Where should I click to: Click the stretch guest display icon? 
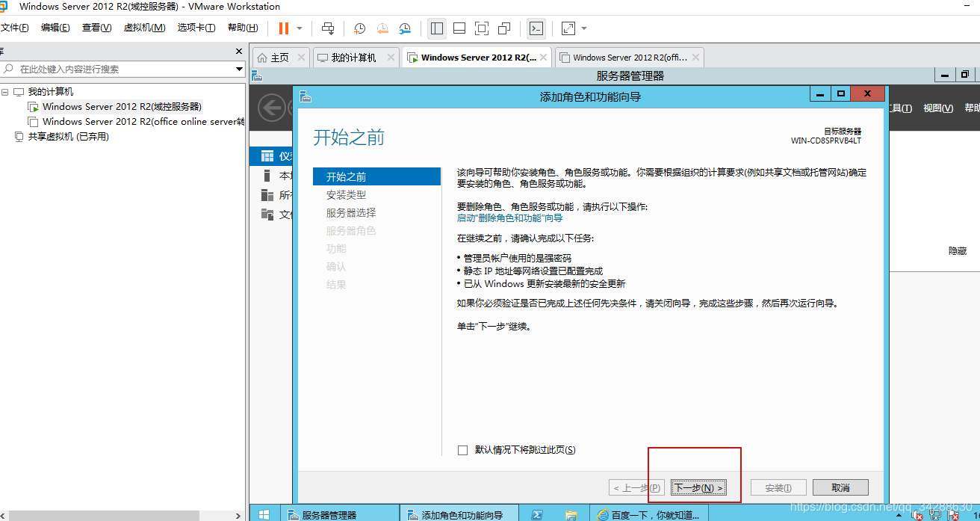tap(568, 28)
